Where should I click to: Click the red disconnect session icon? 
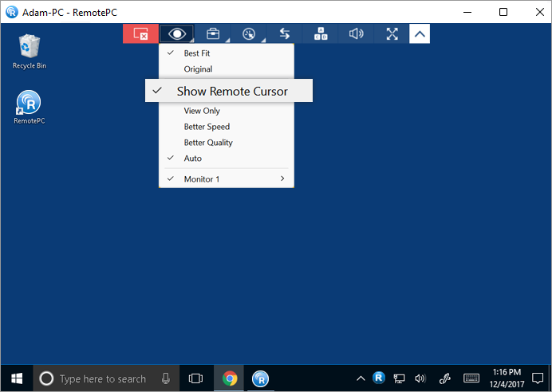pyautogui.click(x=140, y=33)
